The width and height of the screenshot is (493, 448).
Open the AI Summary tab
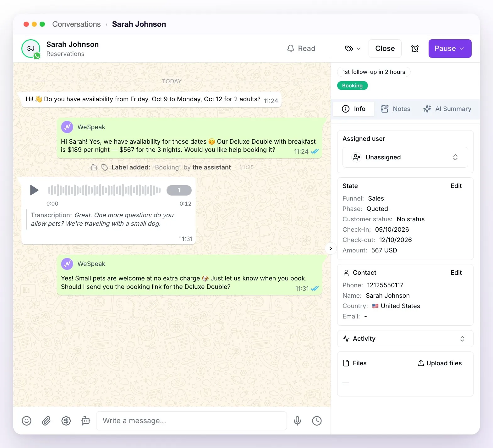447,109
